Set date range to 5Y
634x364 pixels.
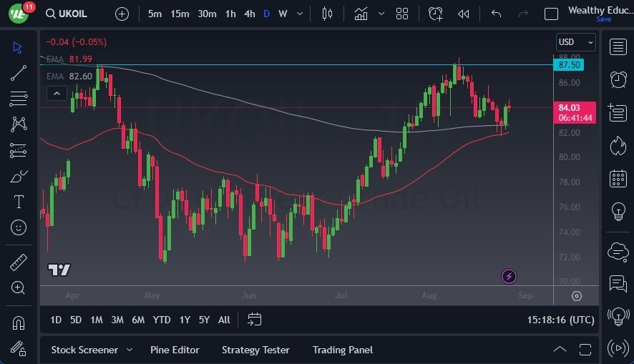click(204, 320)
